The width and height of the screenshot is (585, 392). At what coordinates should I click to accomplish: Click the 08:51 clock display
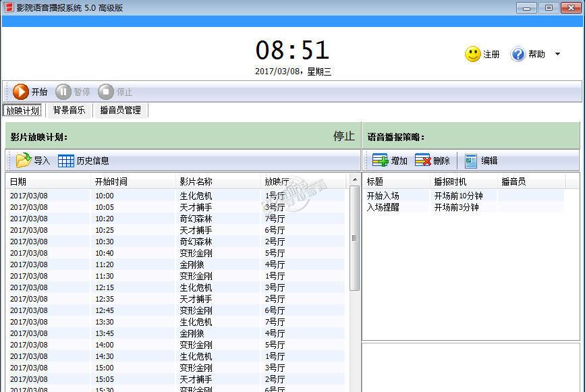point(292,51)
